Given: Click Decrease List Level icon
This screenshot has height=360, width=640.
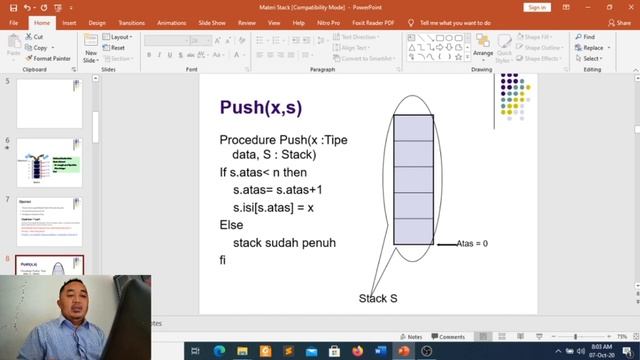Looking at the screenshot, I should tap(296, 40).
